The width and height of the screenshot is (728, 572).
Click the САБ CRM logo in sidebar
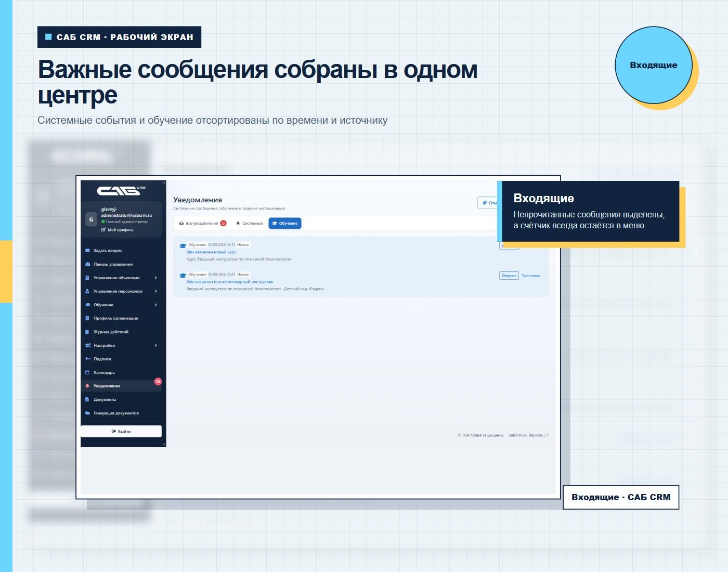point(121,190)
